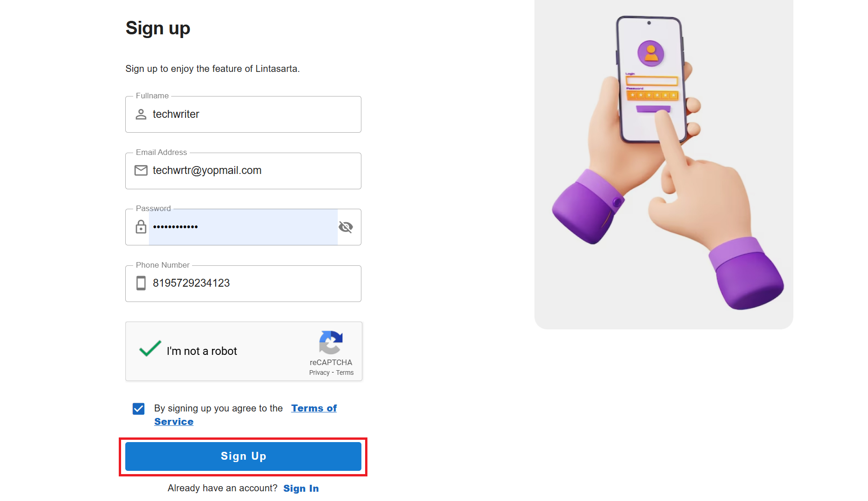The width and height of the screenshot is (868, 501).
Task: Click the phone and hands illustration
Action: 663,162
